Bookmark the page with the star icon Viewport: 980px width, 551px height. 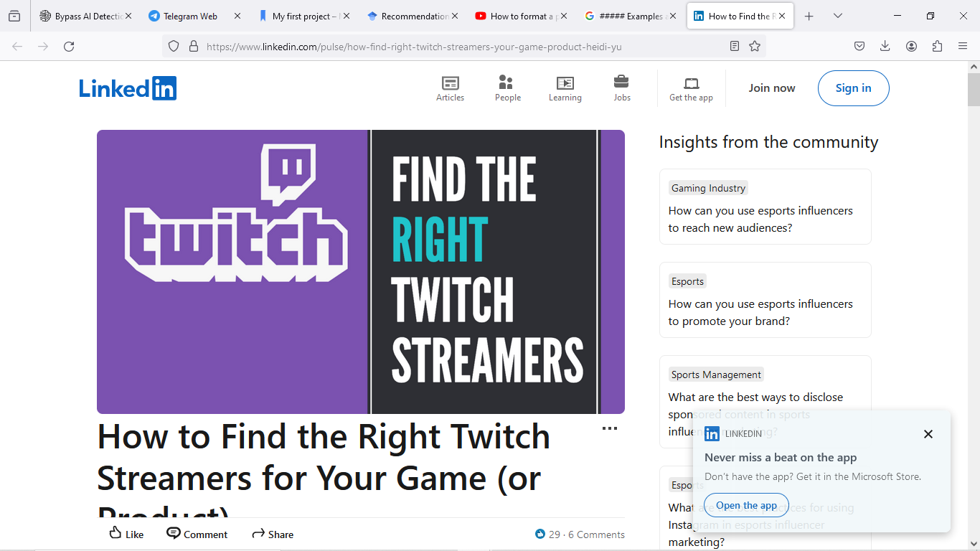click(x=754, y=45)
